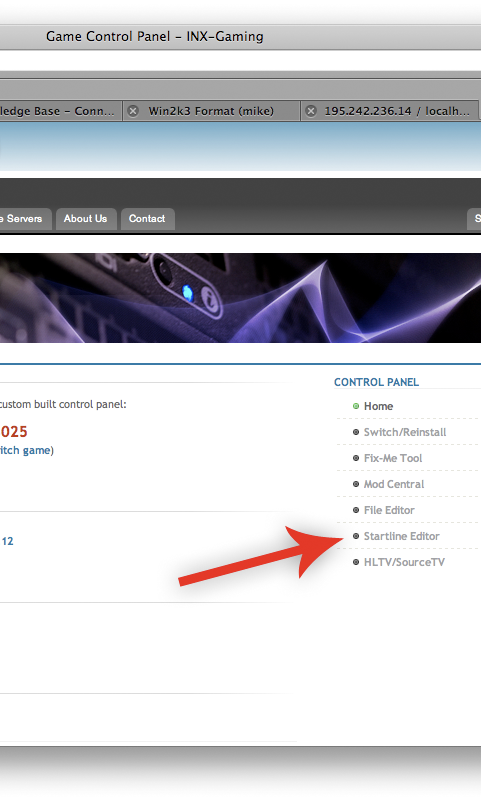Open the About Us page
The image size is (481, 801).
pyautogui.click(x=86, y=219)
